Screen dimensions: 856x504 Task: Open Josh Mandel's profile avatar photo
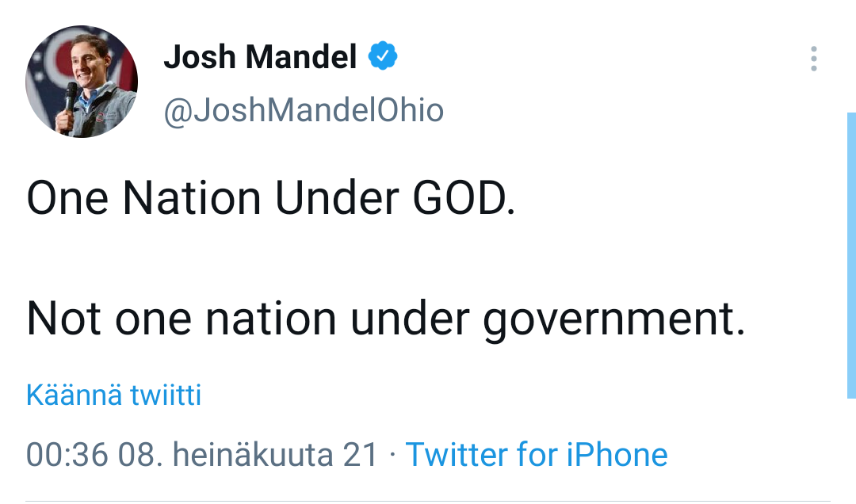82,82
